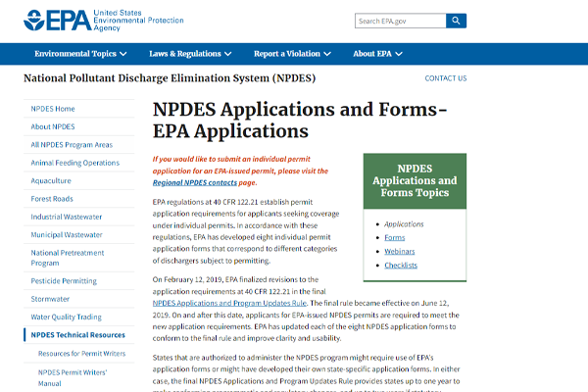This screenshot has height=392, width=588.
Task: Expand the Report a Violation menu
Action: 292,54
